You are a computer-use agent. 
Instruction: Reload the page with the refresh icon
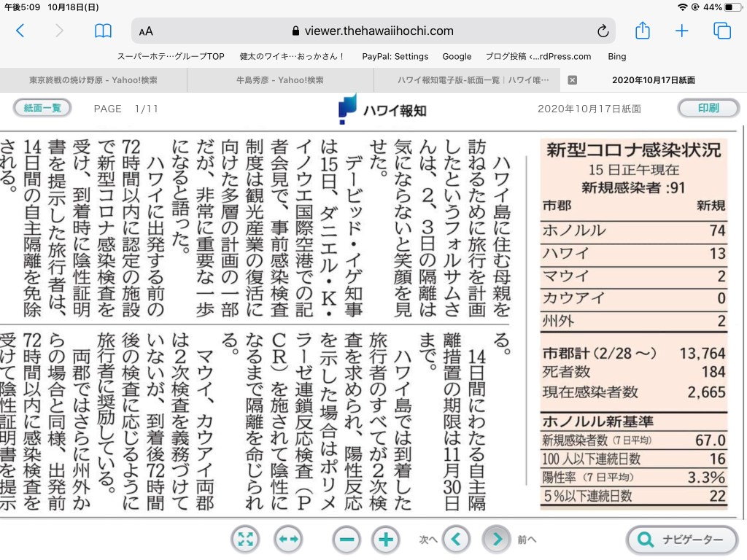(x=603, y=31)
